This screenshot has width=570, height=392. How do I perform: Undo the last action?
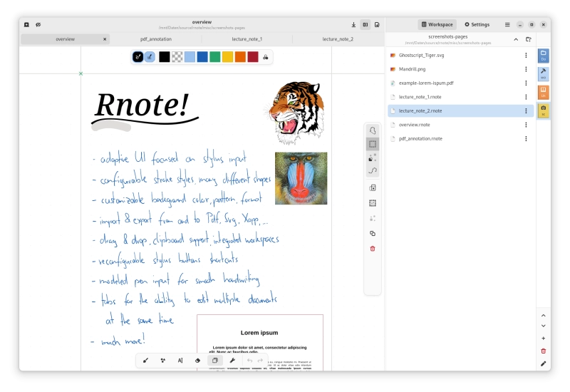tap(250, 361)
